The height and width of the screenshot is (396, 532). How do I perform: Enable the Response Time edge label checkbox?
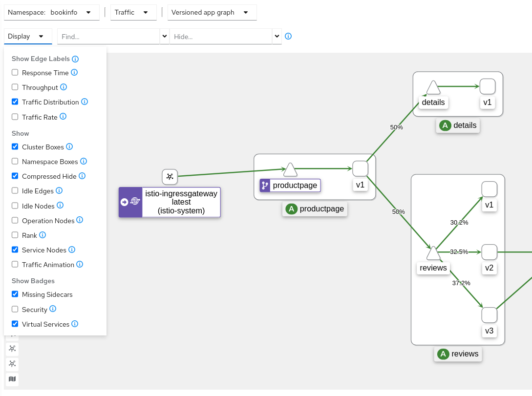click(x=15, y=72)
